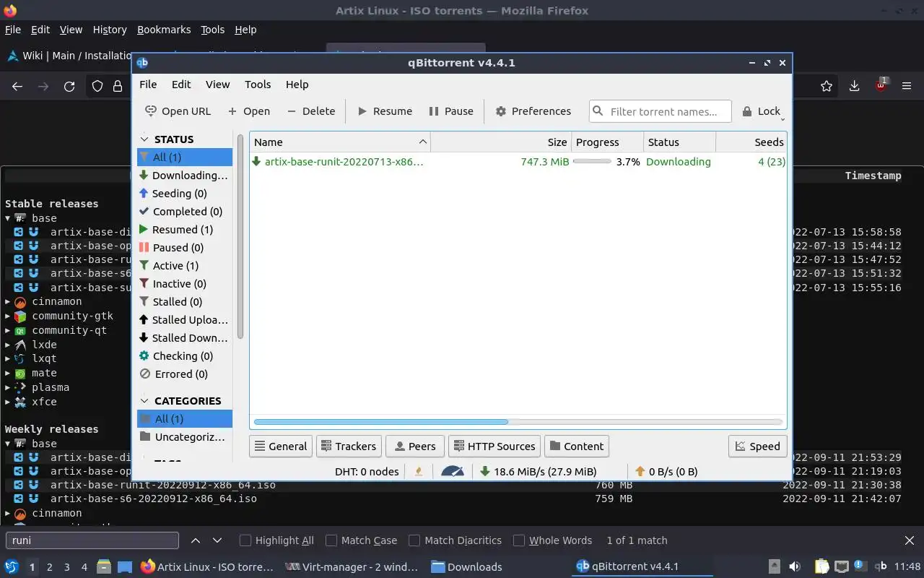Select the Paused (0) status filter
The height and width of the screenshot is (578, 924).
(x=185, y=248)
